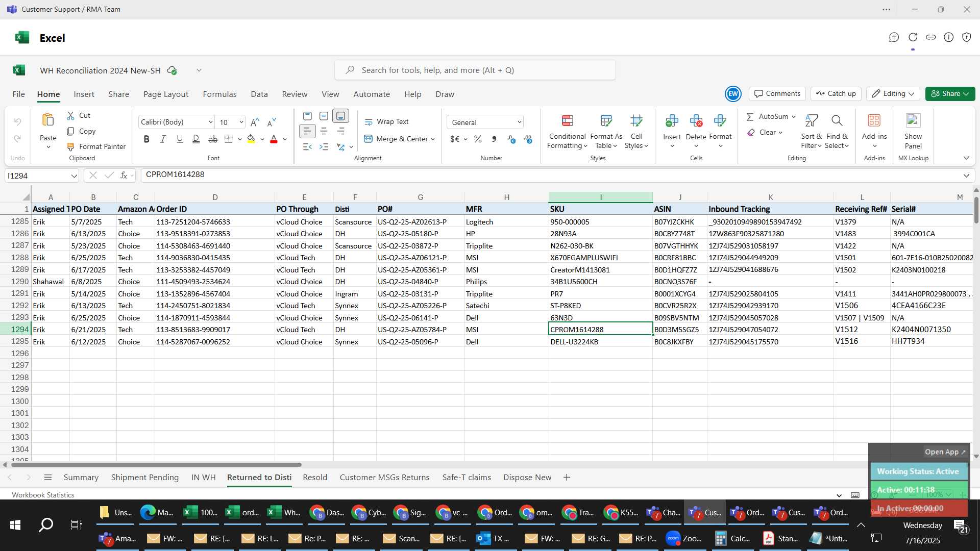Open Editing mode dropdown
Viewport: 980px width, 551px height.
[893, 94]
